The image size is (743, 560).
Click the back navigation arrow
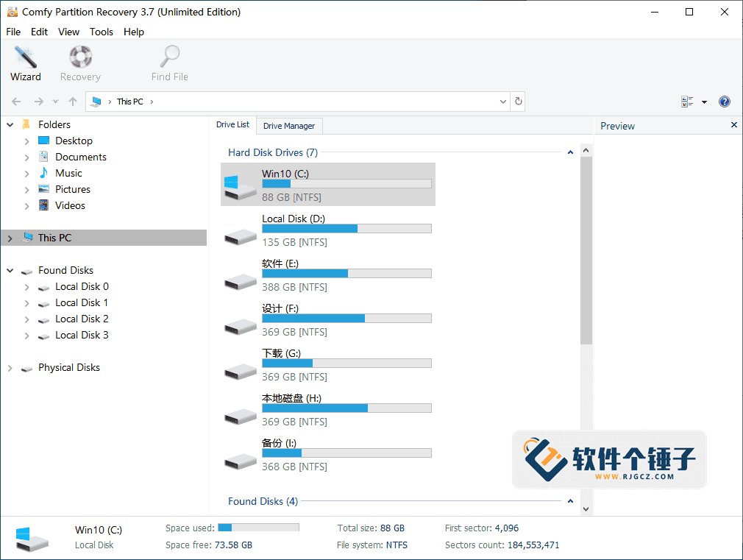(x=16, y=102)
